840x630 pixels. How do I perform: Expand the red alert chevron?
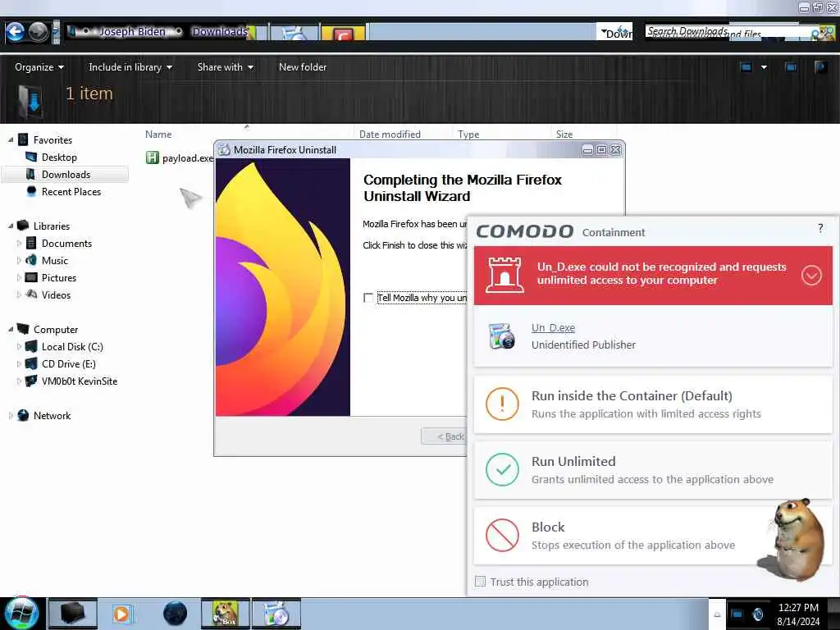(x=811, y=276)
